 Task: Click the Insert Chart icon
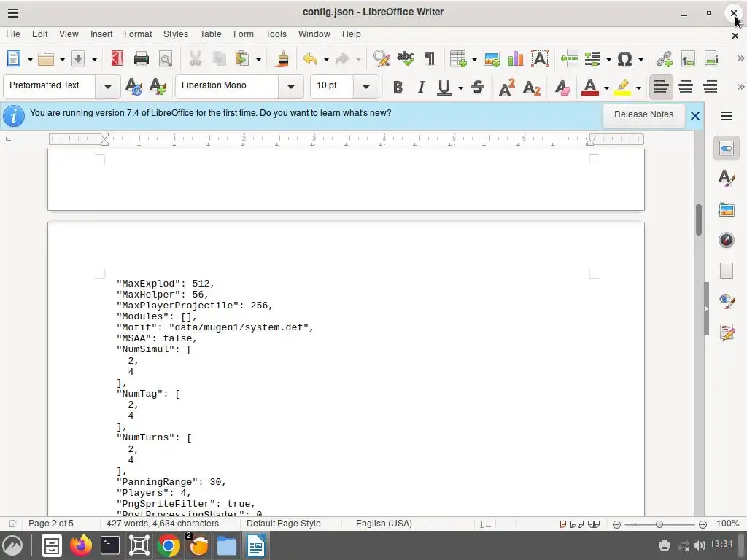coord(516,59)
